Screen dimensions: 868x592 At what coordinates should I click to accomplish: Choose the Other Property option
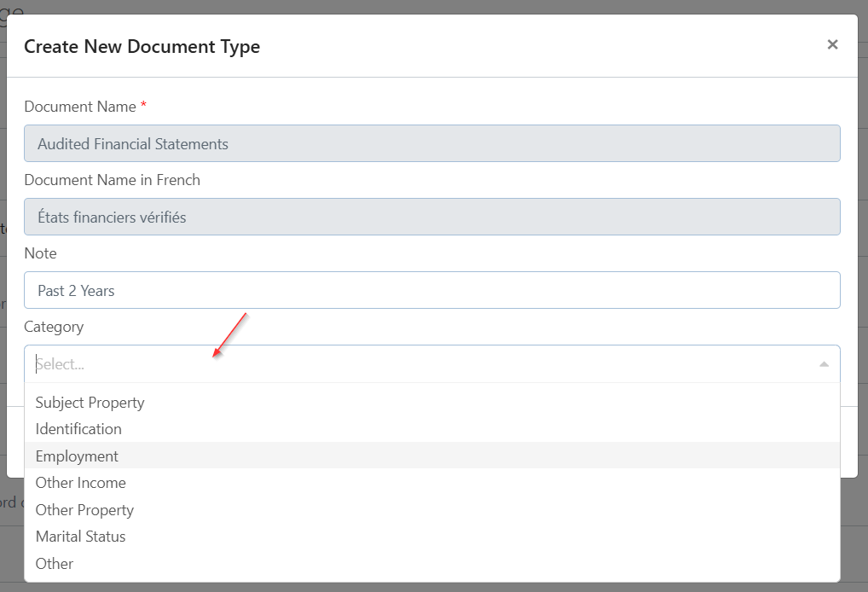(84, 510)
